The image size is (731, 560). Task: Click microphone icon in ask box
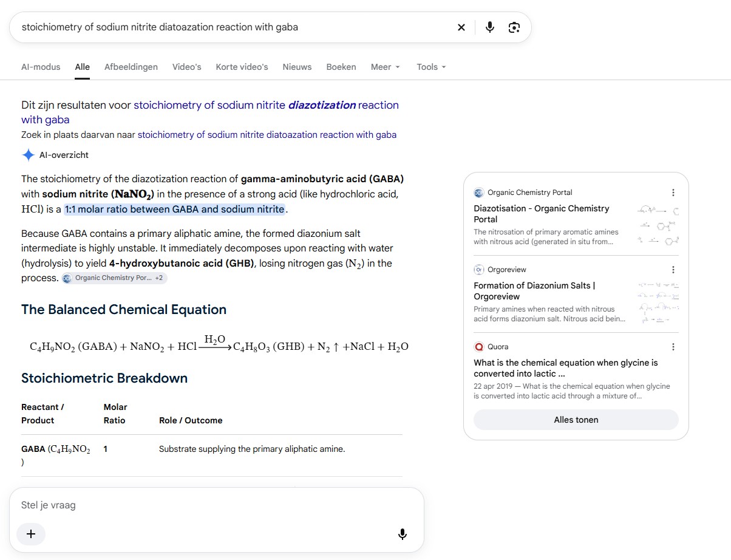pyautogui.click(x=402, y=534)
